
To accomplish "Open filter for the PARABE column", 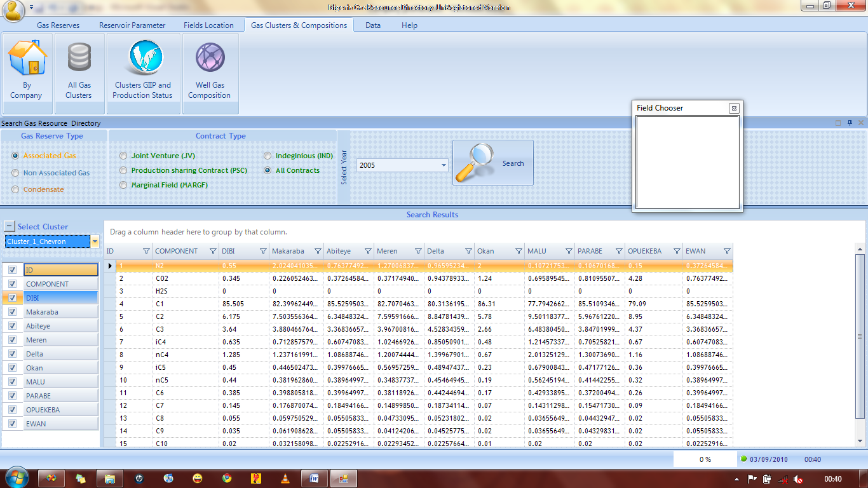I will (619, 251).
